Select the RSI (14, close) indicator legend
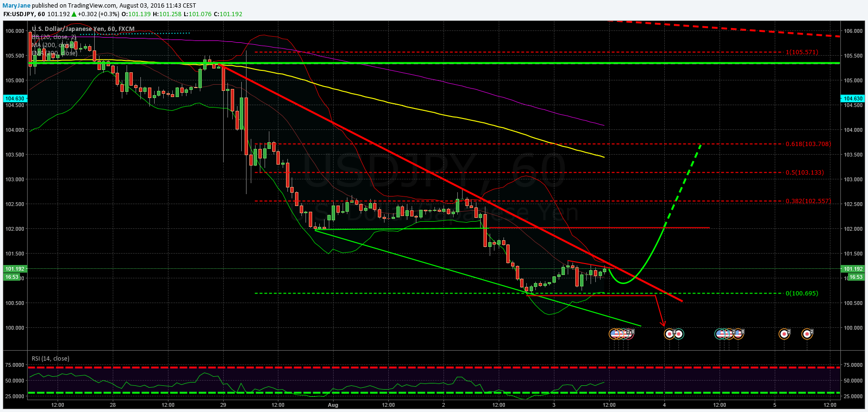The height and width of the screenshot is (412, 868). (x=50, y=358)
